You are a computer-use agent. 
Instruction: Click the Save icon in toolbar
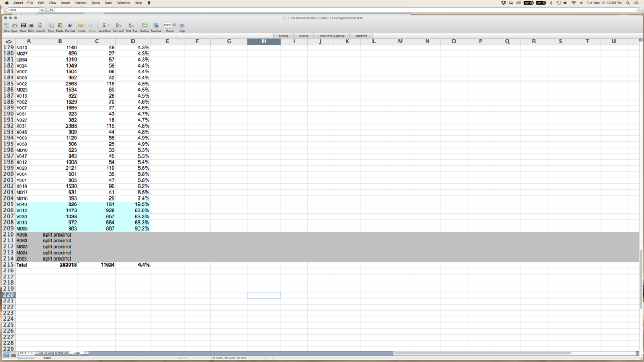pos(23,25)
